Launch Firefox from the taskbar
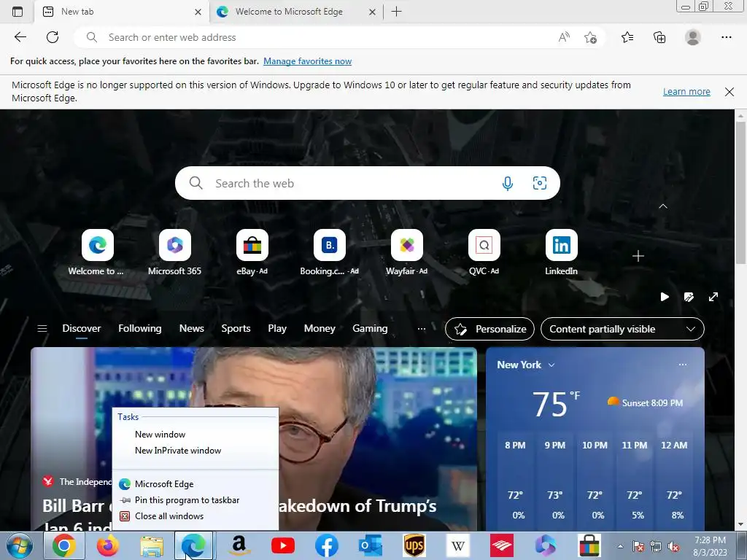The height and width of the screenshot is (560, 747). coord(108,545)
